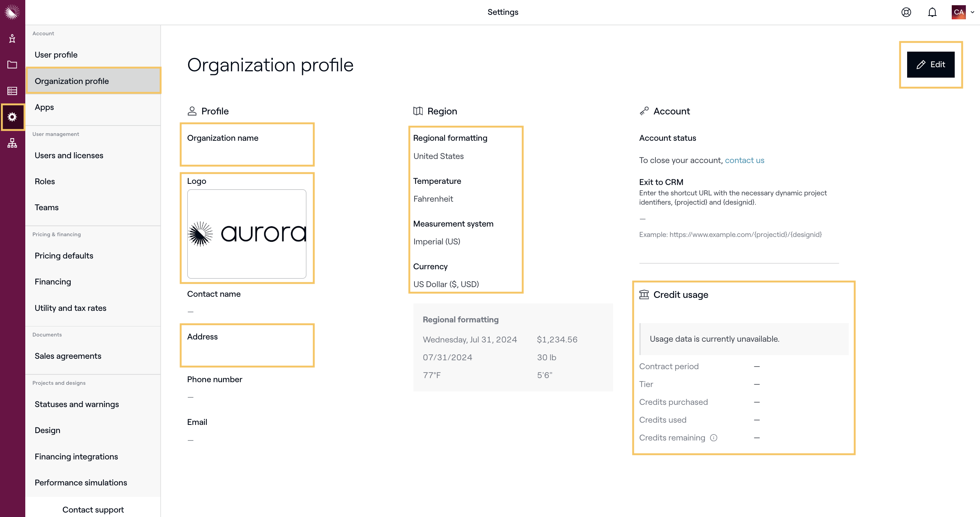Image resolution: width=980 pixels, height=517 pixels.
Task: Select the settings gear icon
Action: 12,117
